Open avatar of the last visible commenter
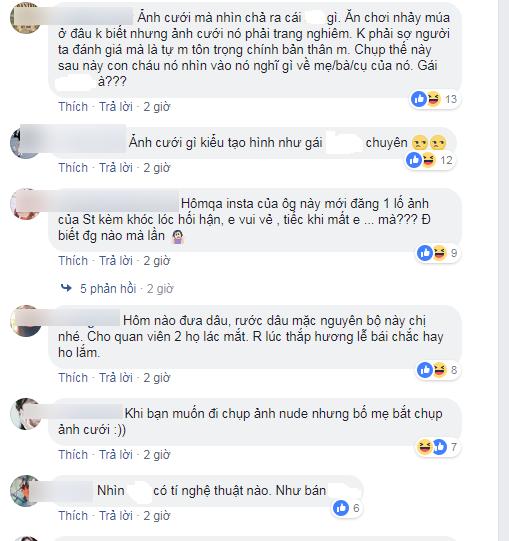 point(25,491)
